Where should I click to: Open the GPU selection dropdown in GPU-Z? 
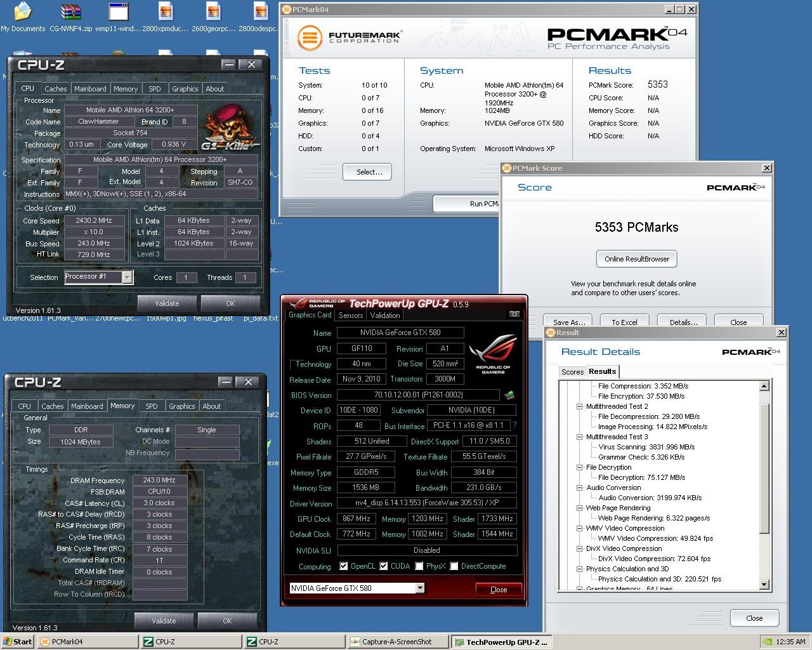[420, 588]
